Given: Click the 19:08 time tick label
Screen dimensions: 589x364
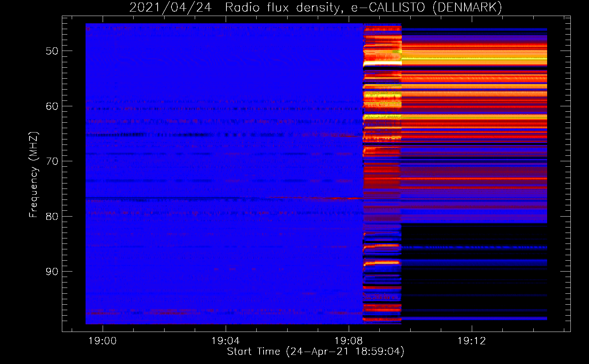Looking at the screenshot, I should point(349,341).
